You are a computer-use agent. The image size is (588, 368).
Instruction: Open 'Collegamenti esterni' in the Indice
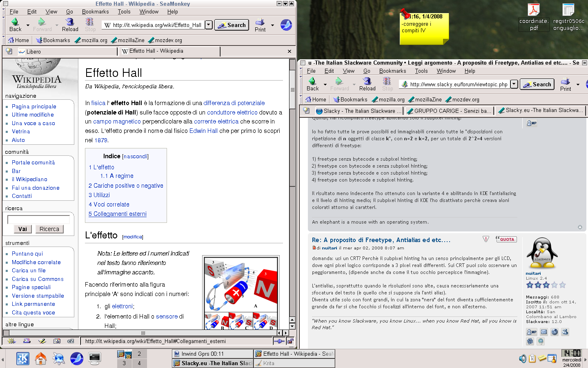(x=118, y=214)
